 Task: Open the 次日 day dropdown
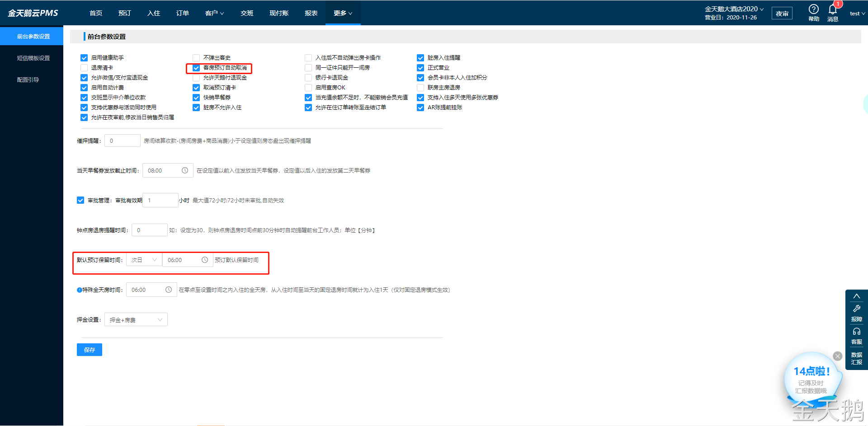tap(144, 260)
